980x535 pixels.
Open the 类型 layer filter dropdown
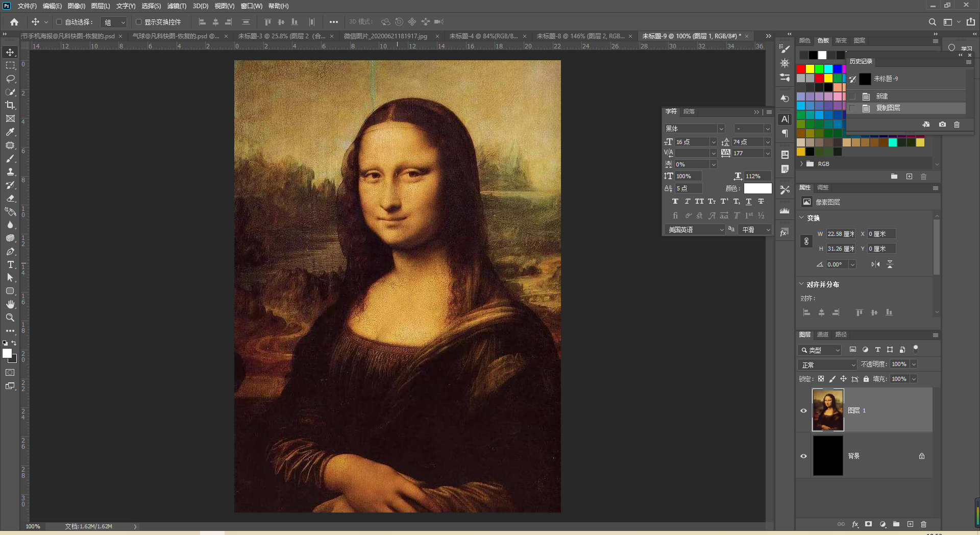(x=819, y=350)
